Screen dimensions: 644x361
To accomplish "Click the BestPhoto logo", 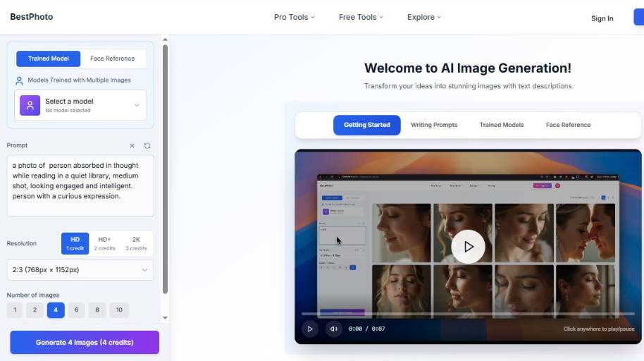I will pos(31,17).
